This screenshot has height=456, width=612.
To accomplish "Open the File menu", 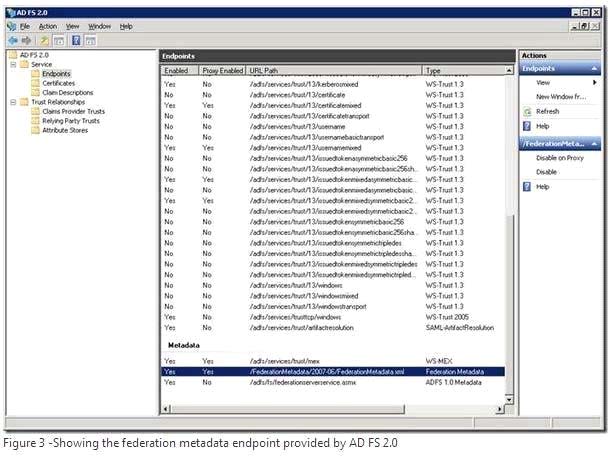I will 25,27.
